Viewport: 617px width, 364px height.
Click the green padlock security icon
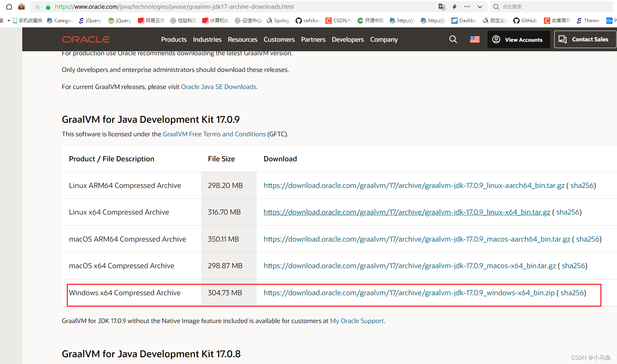coord(48,7)
